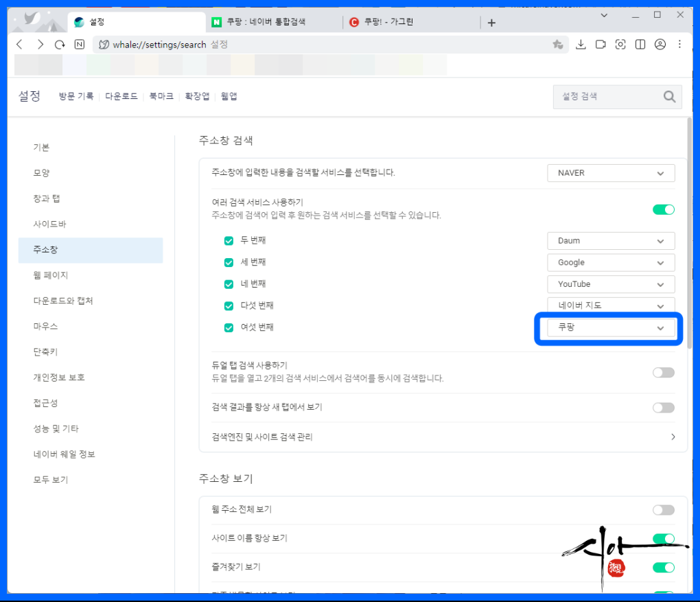Go forward with the forward arrow
The image size is (700, 602).
click(40, 44)
